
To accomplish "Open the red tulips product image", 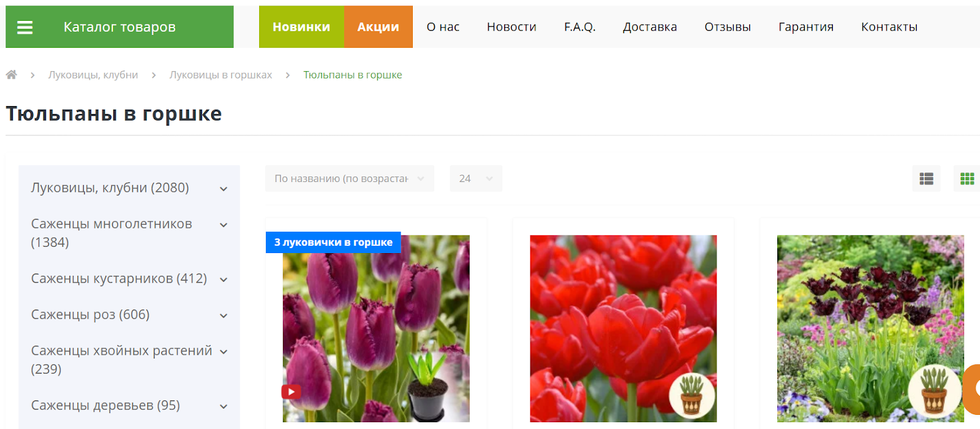I will (x=623, y=328).
